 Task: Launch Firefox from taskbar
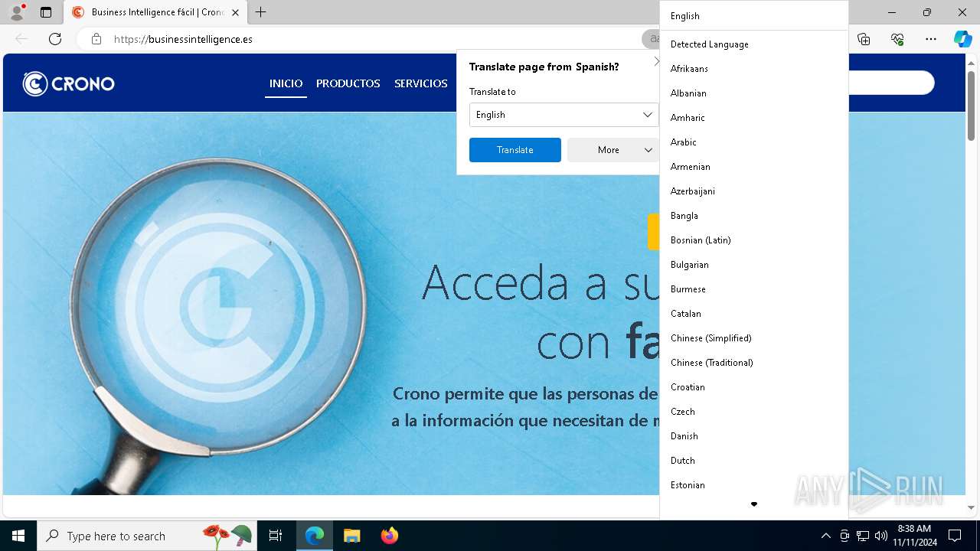coord(389,536)
